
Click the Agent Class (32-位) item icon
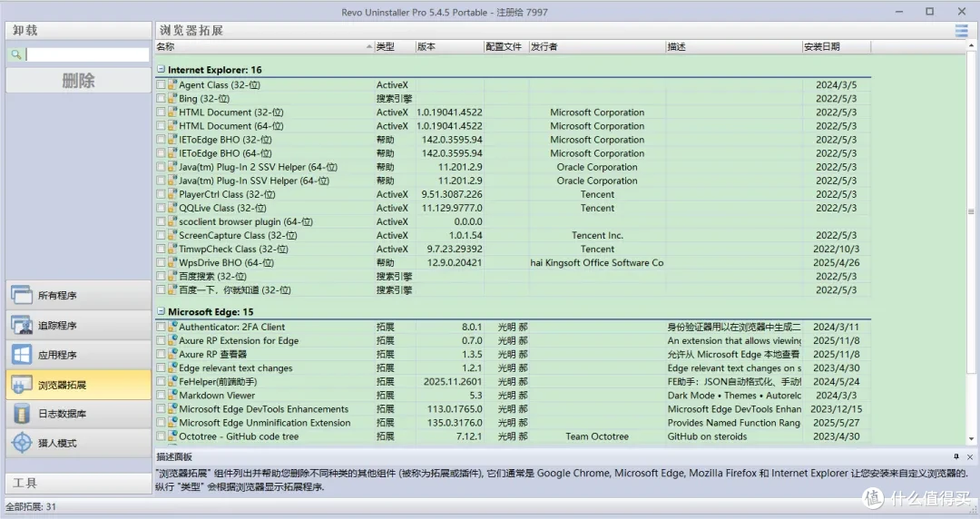tap(172, 84)
